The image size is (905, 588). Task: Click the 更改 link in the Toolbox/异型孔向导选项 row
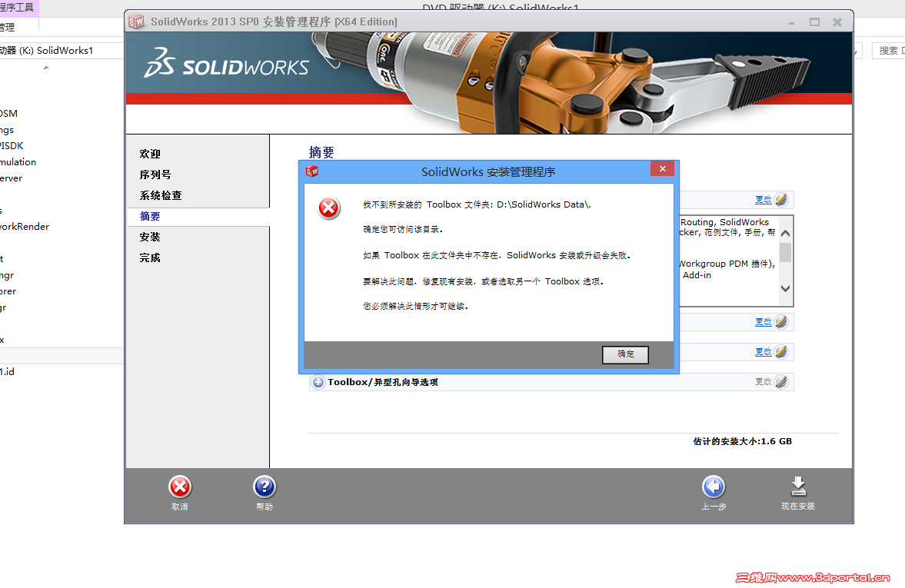(x=763, y=382)
